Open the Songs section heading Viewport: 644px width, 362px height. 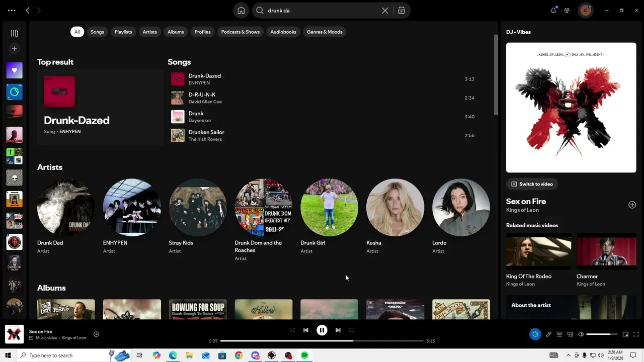179,62
